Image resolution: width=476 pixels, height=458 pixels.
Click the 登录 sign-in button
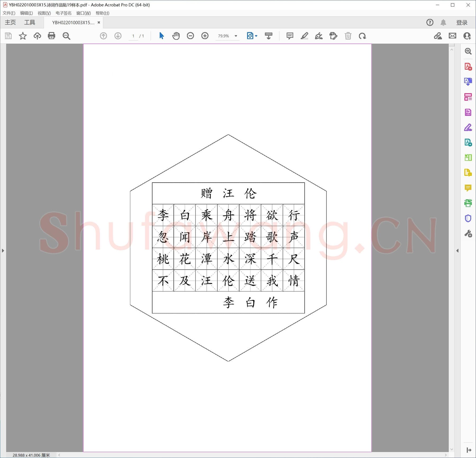click(462, 22)
